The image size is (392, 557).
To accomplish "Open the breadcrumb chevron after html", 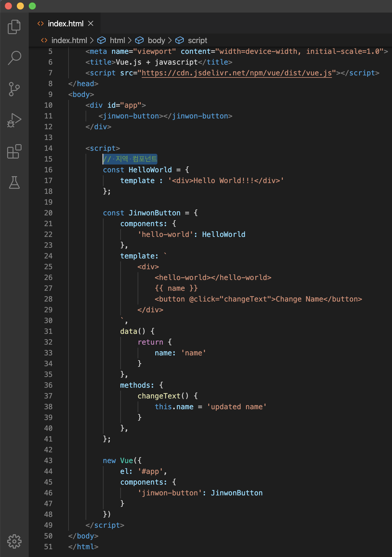I will 130,40.
